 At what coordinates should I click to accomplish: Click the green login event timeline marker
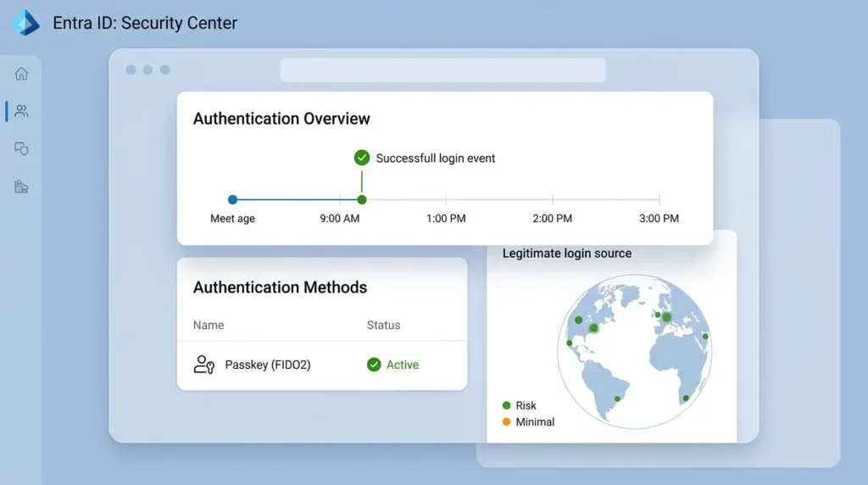pyautogui.click(x=361, y=199)
